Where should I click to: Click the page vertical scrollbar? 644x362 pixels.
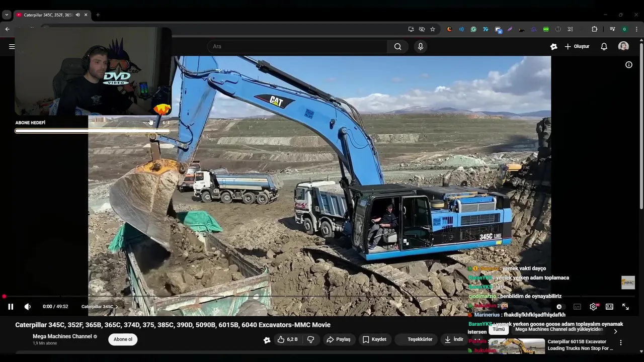click(x=641, y=126)
